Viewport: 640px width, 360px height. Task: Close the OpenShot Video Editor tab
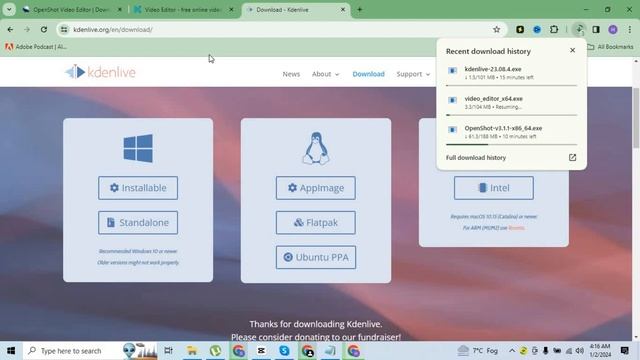[x=120, y=10]
